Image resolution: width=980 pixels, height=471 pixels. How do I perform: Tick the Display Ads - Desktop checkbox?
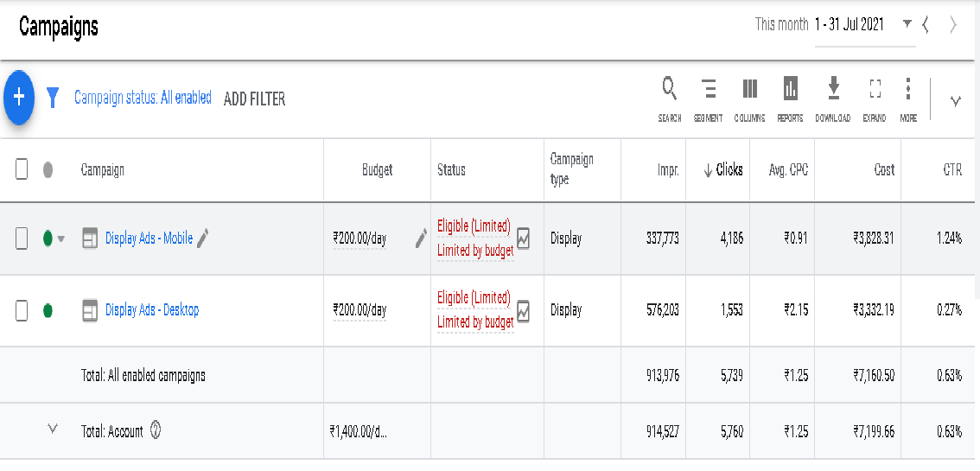pos(22,310)
